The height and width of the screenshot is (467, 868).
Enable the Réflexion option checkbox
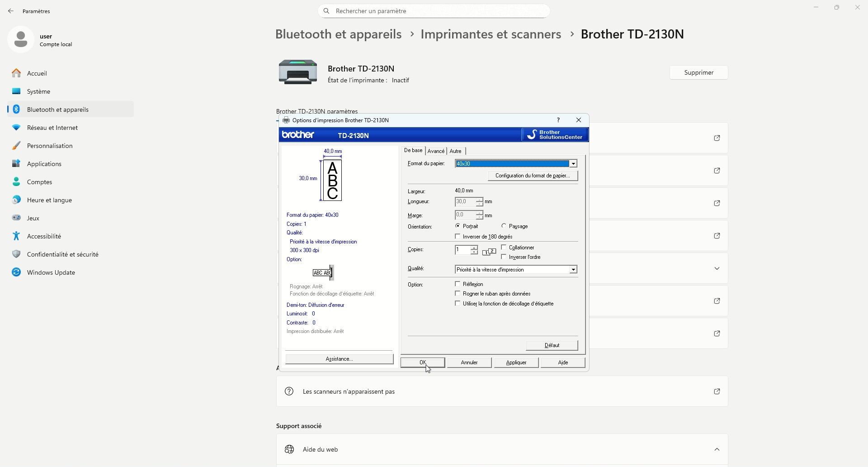tap(458, 284)
